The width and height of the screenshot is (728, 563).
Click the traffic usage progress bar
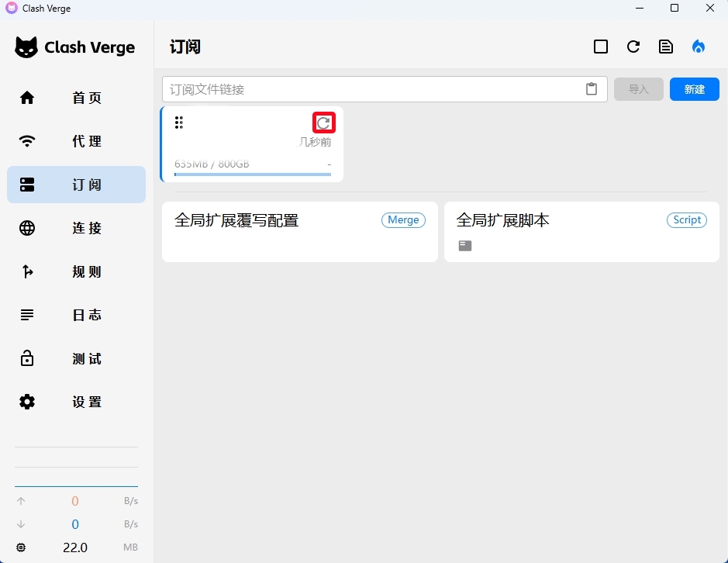pyautogui.click(x=253, y=174)
